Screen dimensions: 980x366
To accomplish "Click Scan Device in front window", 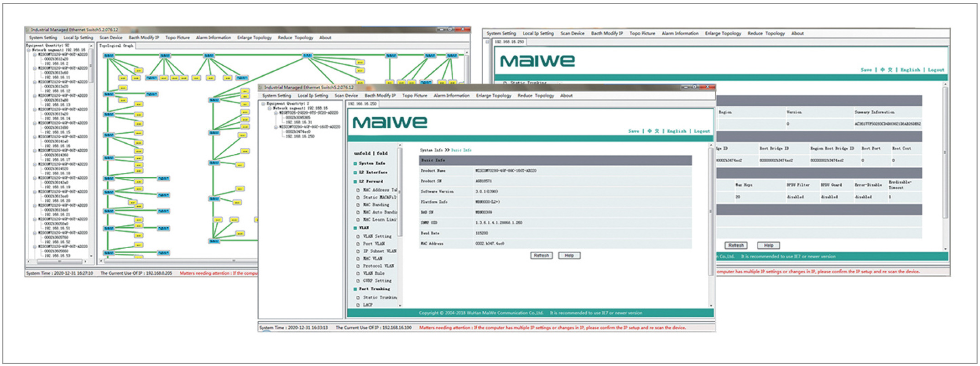I will point(346,96).
